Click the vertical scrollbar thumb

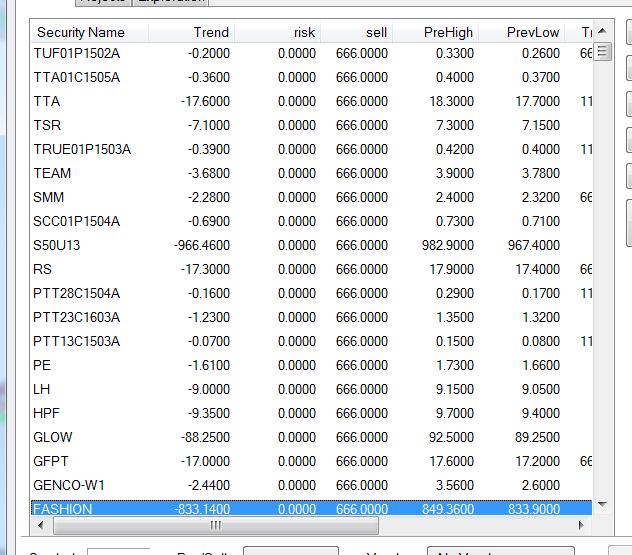click(603, 52)
